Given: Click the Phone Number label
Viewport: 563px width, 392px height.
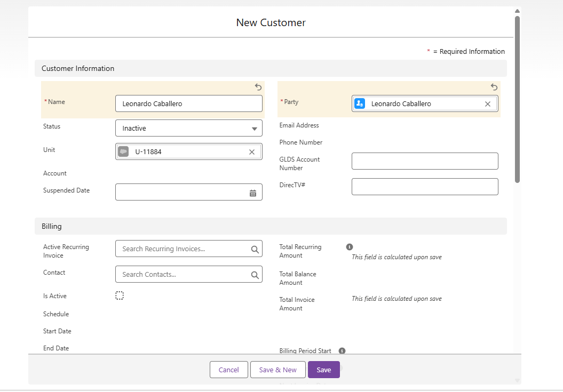Looking at the screenshot, I should tap(301, 142).
